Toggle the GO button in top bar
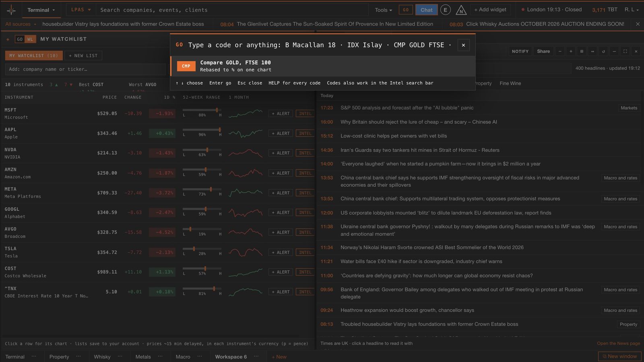 406,10
